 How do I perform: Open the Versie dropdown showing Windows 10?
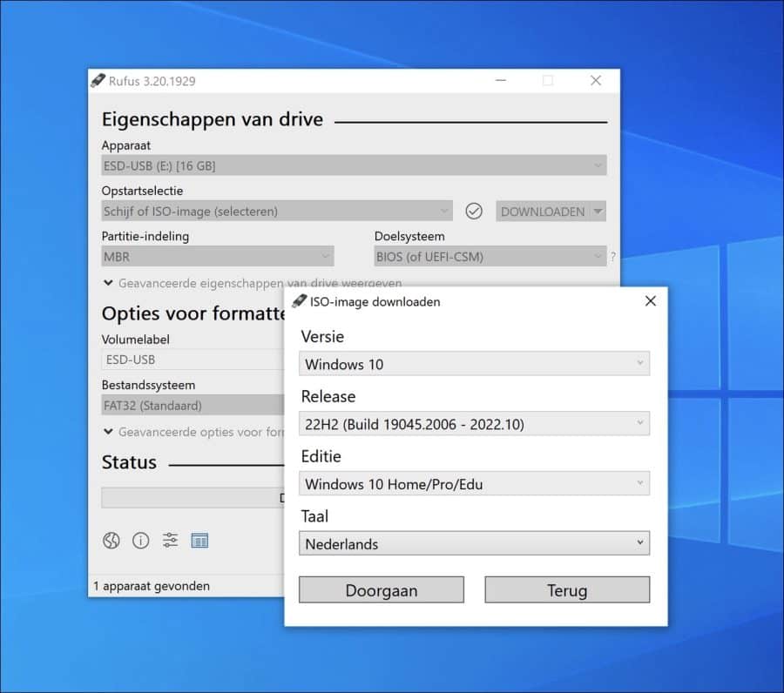point(474,364)
